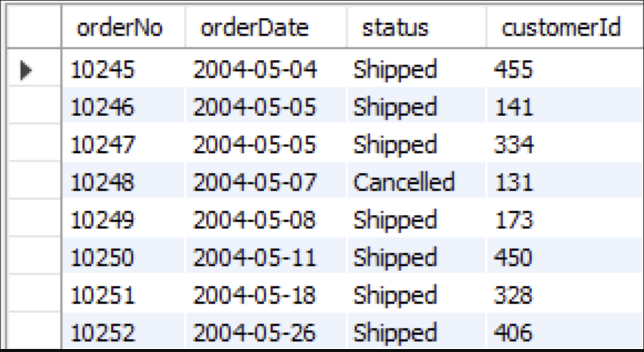Sort by the orderDate column header
The width and height of the screenshot is (644, 352).
(266, 27)
